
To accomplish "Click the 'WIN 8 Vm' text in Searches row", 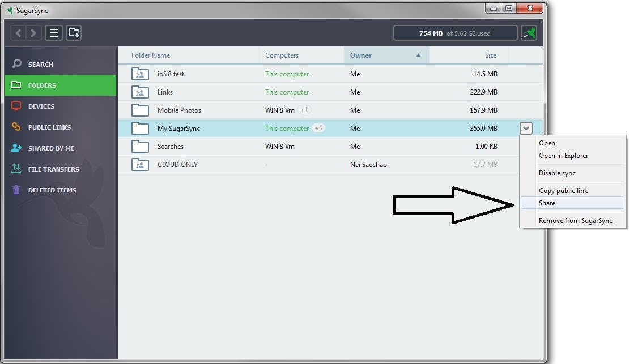I will 279,146.
